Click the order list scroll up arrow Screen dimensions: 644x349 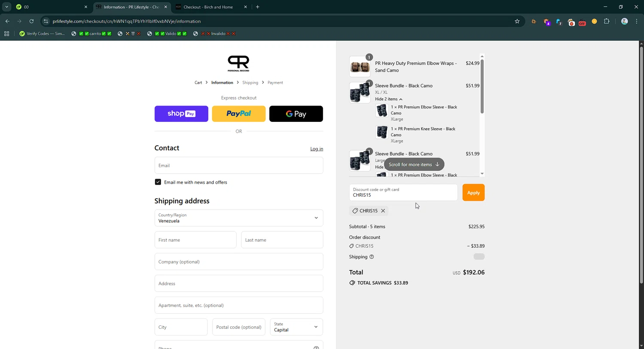[x=482, y=56]
